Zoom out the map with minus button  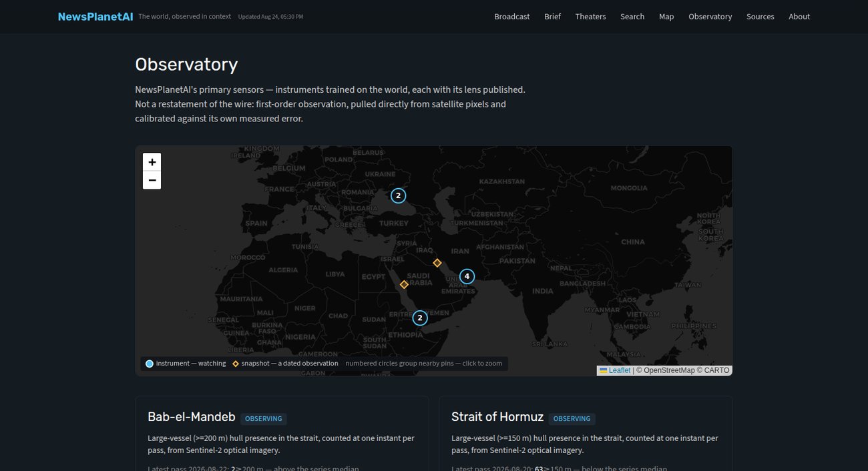[x=152, y=180]
